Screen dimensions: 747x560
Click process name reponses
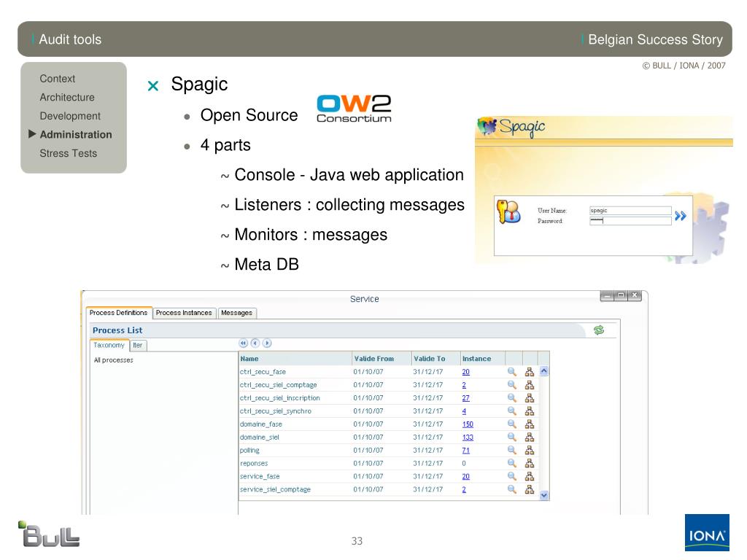coord(253,463)
